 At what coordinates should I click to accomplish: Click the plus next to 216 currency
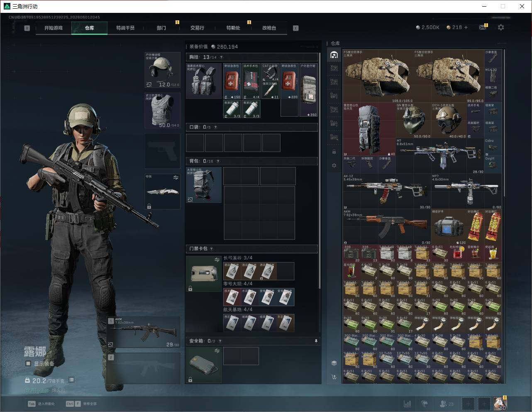(466, 27)
